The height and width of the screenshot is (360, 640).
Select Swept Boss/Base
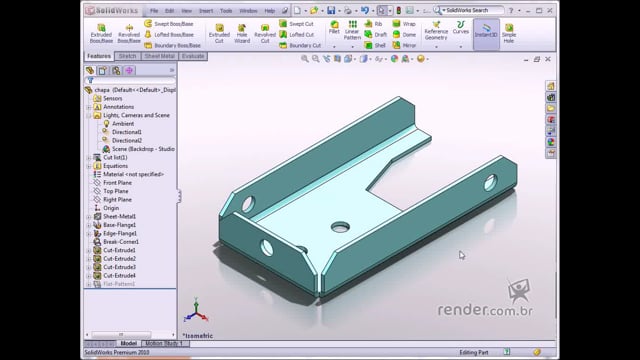(169, 24)
